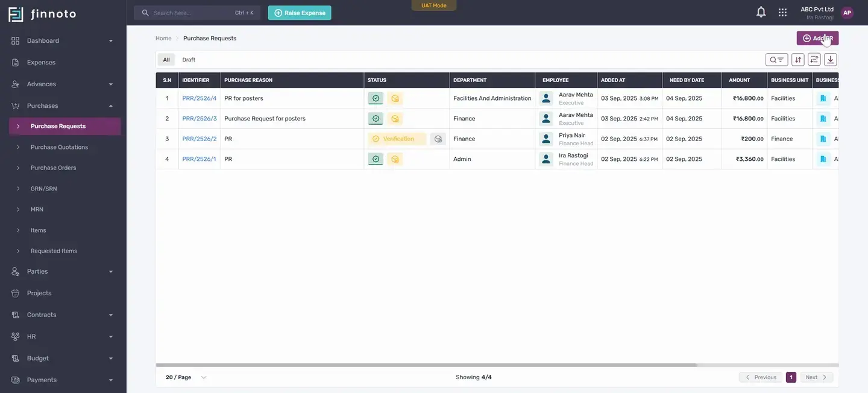The height and width of the screenshot is (393, 868).
Task: Open the PRR/2526/4 link
Action: [x=200, y=98]
